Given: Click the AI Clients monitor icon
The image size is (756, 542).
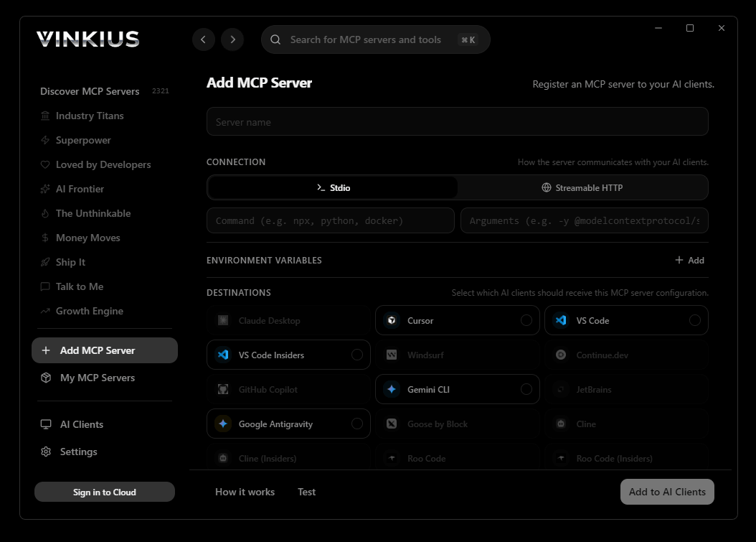Looking at the screenshot, I should coord(46,424).
